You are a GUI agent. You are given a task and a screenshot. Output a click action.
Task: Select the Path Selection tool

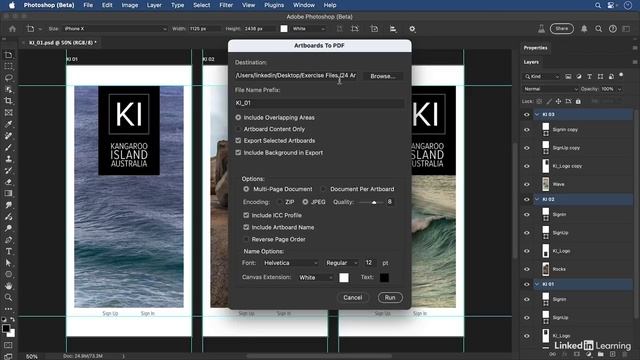(x=8, y=263)
